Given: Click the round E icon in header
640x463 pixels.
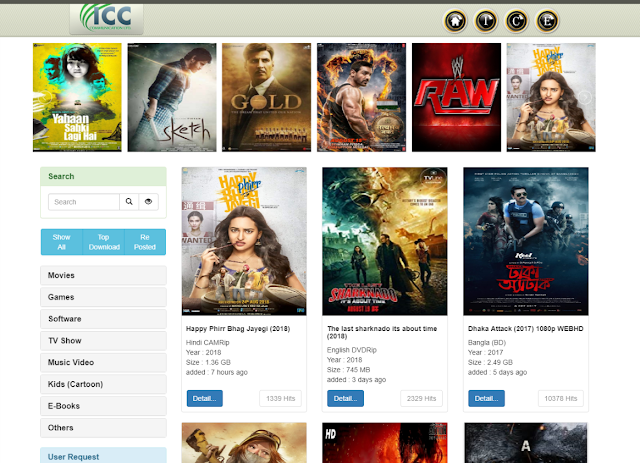Looking at the screenshot, I should click(x=547, y=21).
